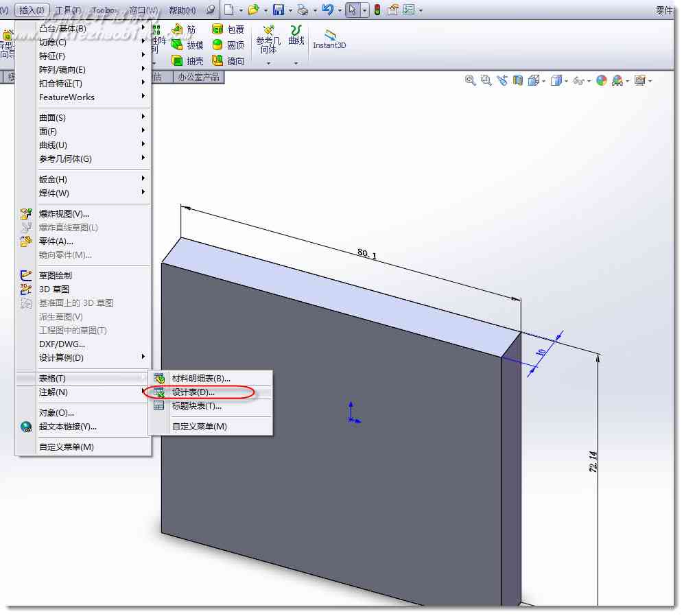Open Apply Scene dropdown arrow
684x616 pixels.
tap(627, 81)
